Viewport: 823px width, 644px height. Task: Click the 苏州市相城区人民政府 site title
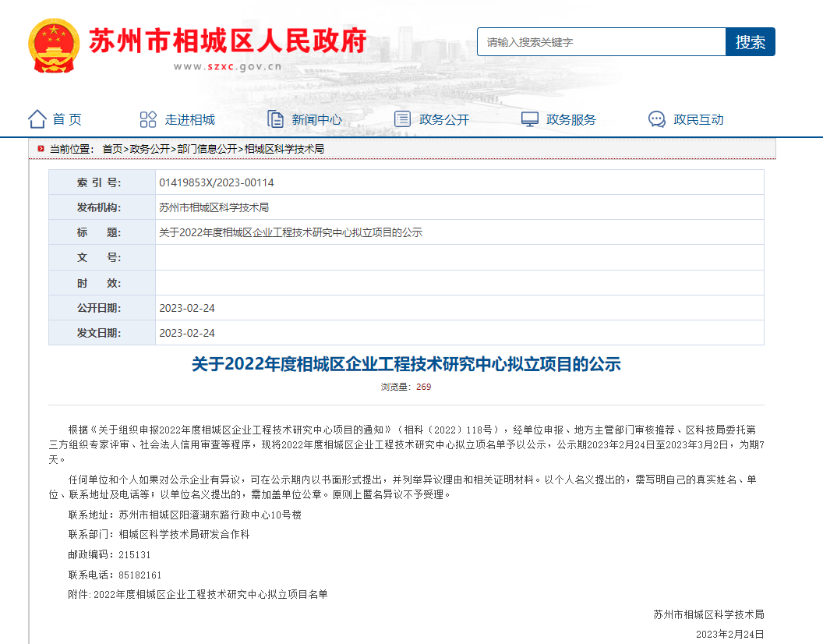(227, 41)
